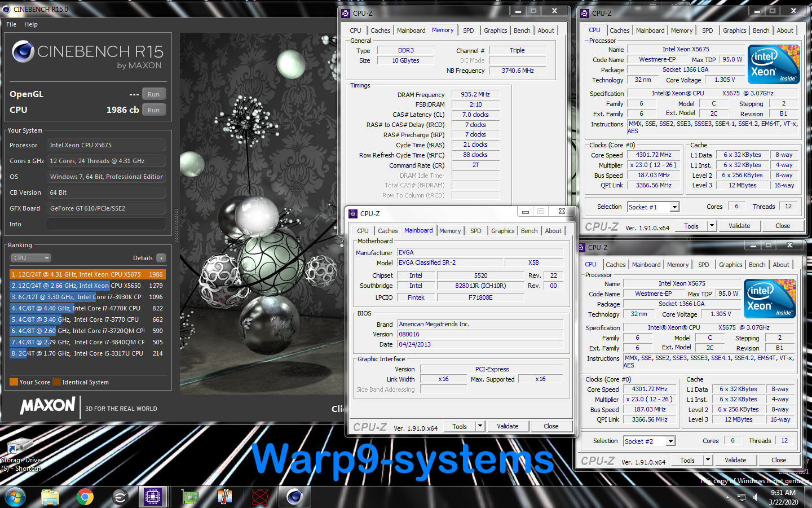Click Tools button in Socket #2 CPU-Z window
The image size is (812, 508).
[687, 460]
